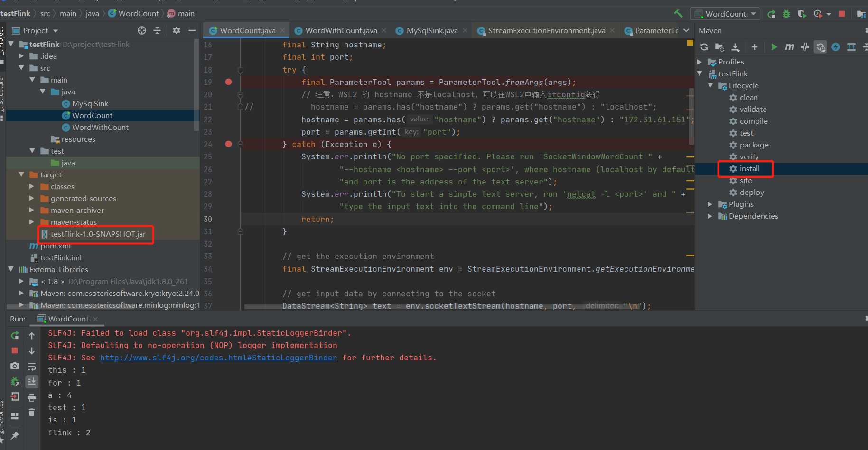Clear console with trash icon

(32, 413)
